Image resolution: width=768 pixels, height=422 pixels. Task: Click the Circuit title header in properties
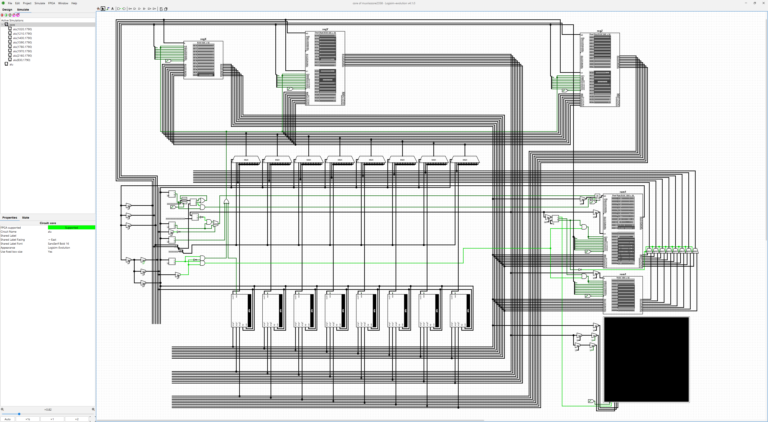point(48,223)
